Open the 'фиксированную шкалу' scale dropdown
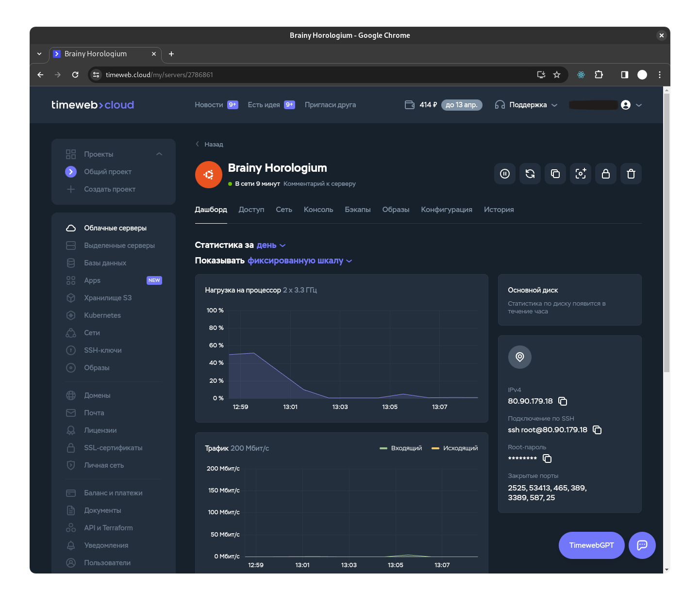The image size is (700, 606). [x=300, y=261]
